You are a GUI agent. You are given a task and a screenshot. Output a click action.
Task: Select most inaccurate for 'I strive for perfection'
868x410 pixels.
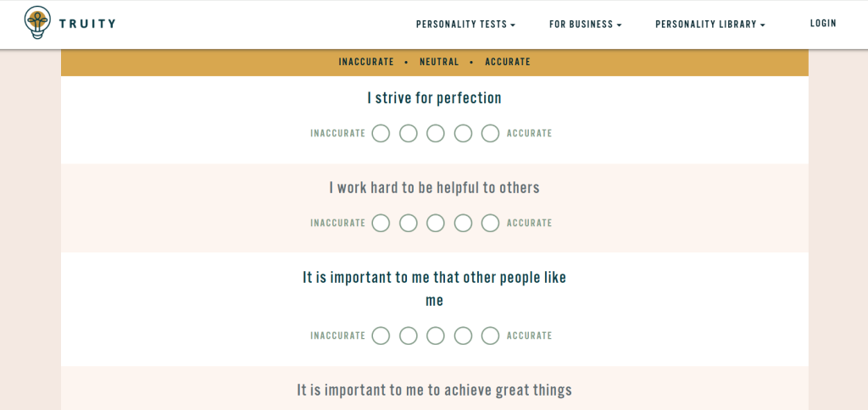pyautogui.click(x=381, y=134)
